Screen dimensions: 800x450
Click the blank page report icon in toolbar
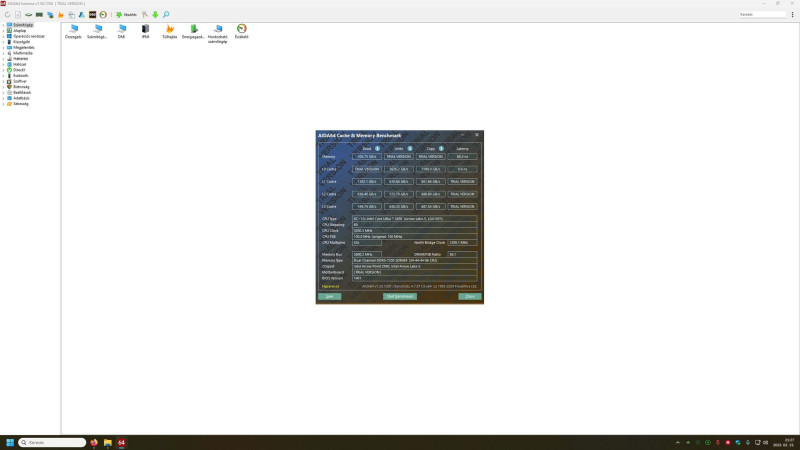(x=18, y=15)
